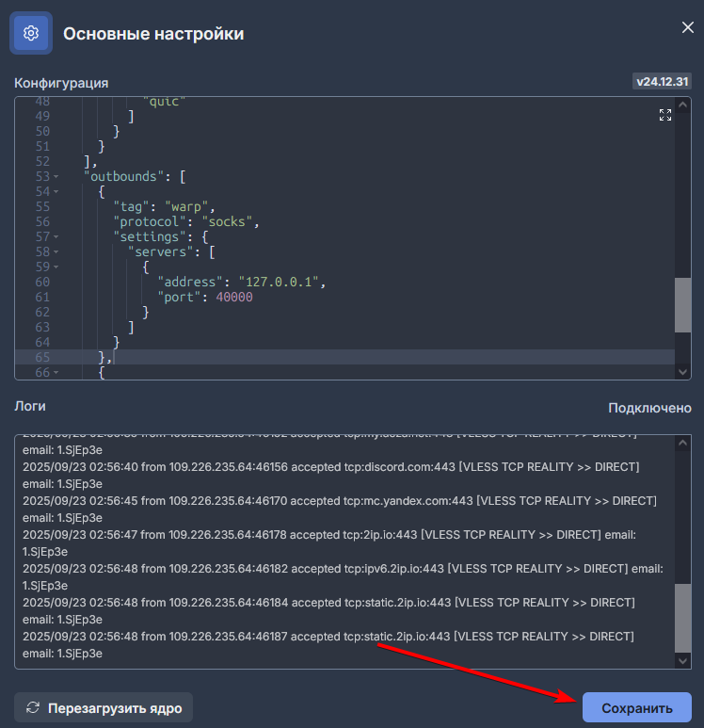Screen dimensions: 704x728
Task: Click the config editor scrollbar up arrow
Action: click(x=683, y=103)
